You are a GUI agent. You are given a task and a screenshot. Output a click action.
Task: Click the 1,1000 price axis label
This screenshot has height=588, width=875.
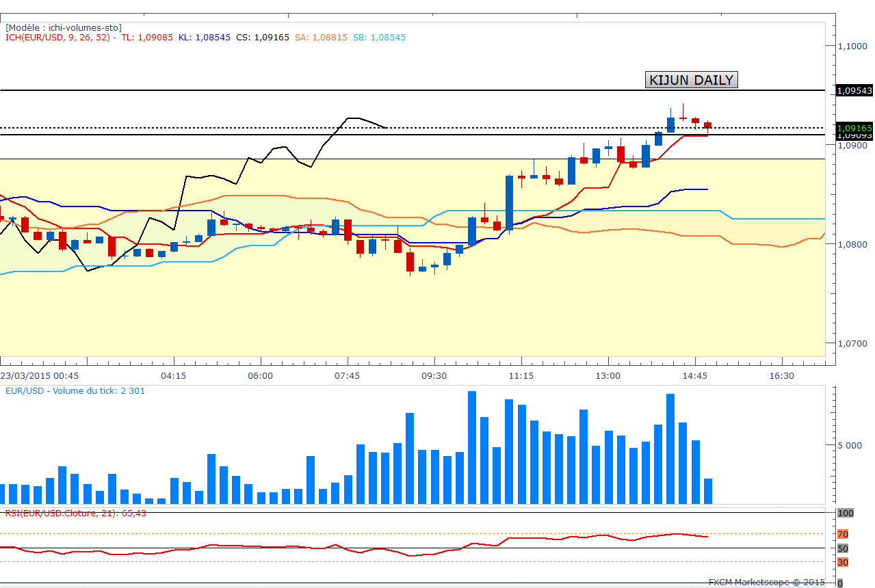click(x=852, y=46)
